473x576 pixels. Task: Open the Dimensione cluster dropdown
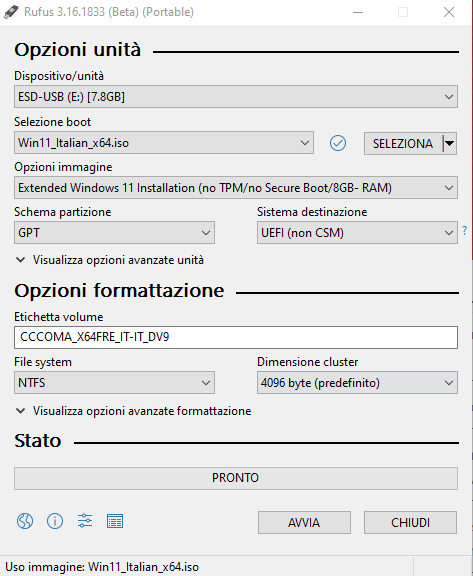point(357,382)
